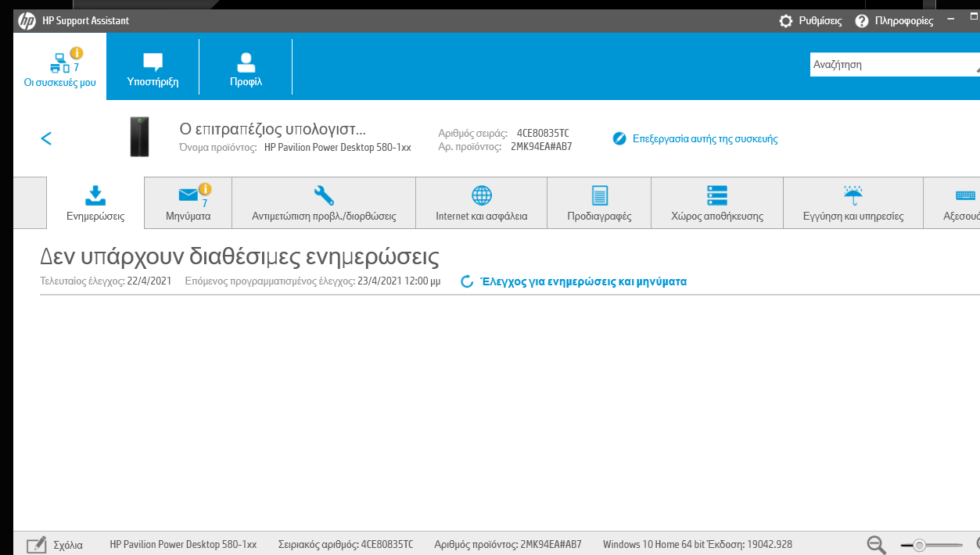Click the Αναζήτηση search field
The height and width of the screenshot is (555, 980).
(890, 65)
